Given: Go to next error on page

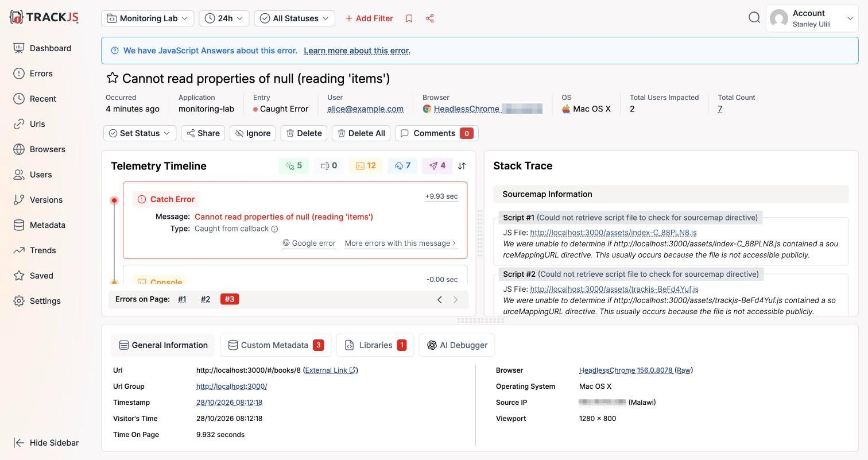Looking at the screenshot, I should point(456,299).
